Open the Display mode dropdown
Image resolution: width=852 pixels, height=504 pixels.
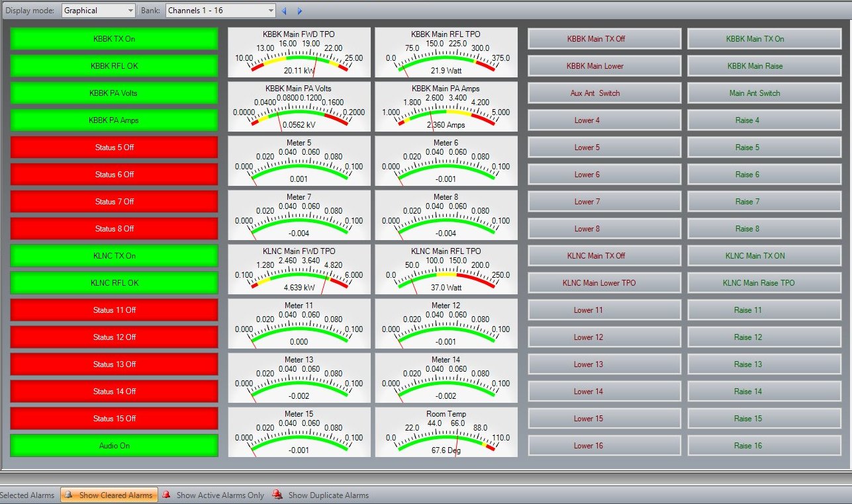(x=98, y=11)
